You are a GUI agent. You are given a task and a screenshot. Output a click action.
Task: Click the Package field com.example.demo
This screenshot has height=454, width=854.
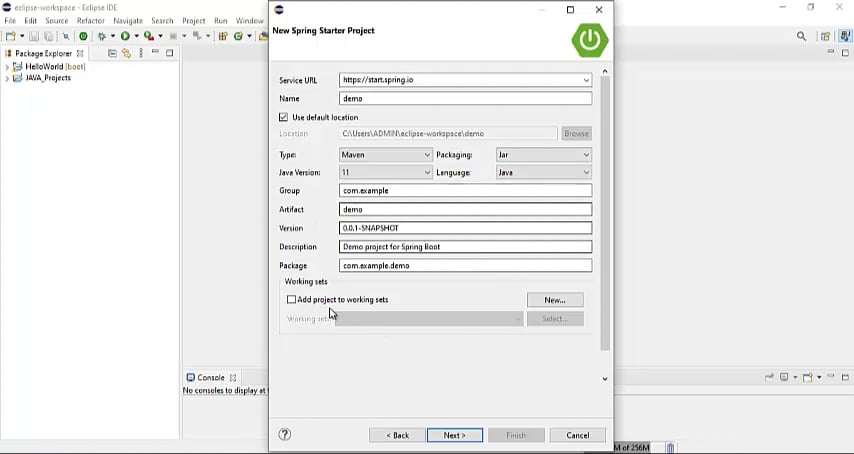click(x=465, y=266)
